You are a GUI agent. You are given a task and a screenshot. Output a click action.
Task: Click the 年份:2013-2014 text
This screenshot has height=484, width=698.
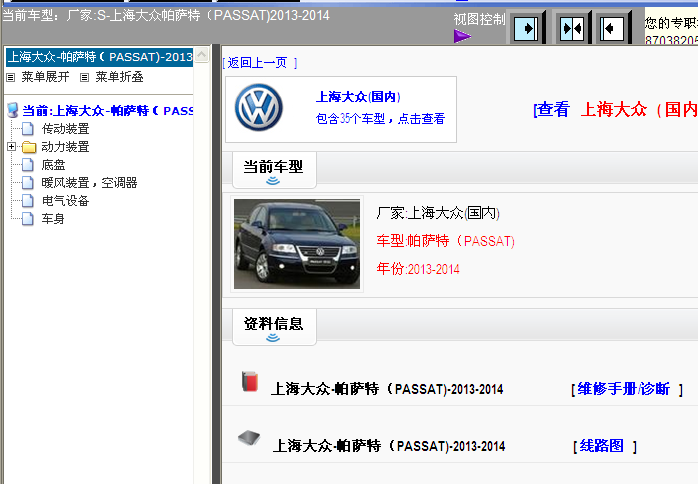[x=418, y=268]
